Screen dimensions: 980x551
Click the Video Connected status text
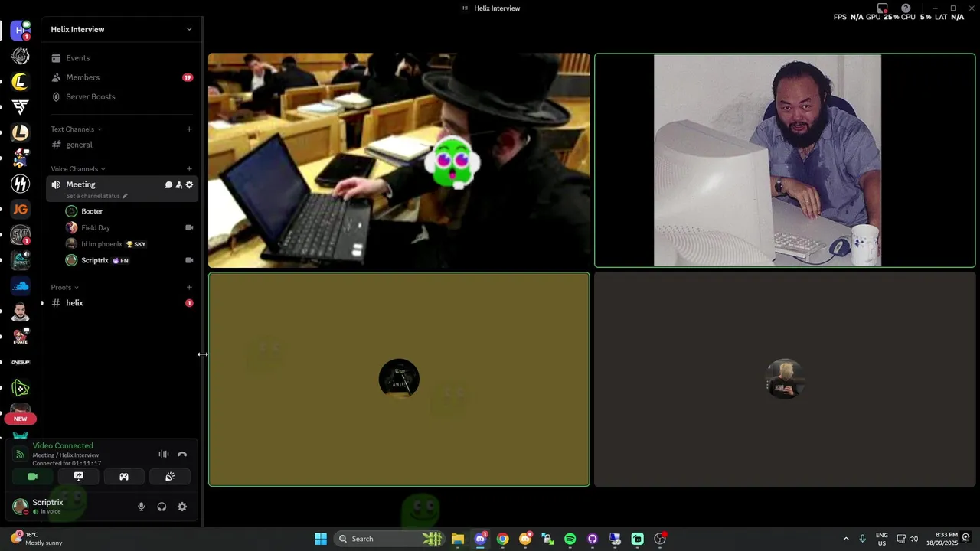tap(63, 446)
